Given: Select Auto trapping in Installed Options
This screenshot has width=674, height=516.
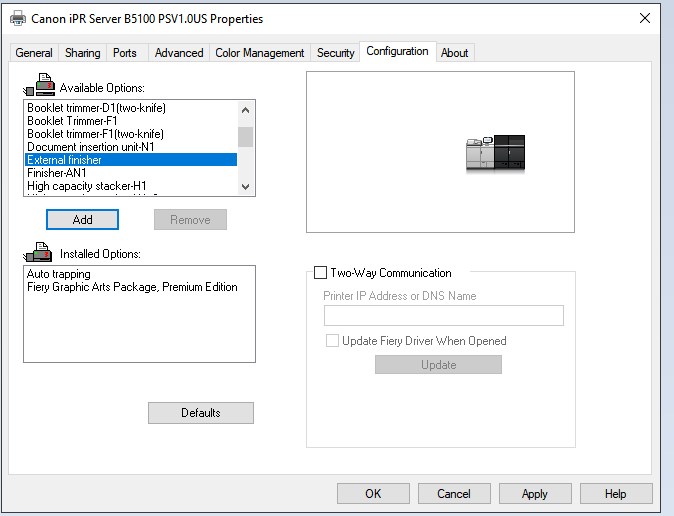Looking at the screenshot, I should point(58,274).
